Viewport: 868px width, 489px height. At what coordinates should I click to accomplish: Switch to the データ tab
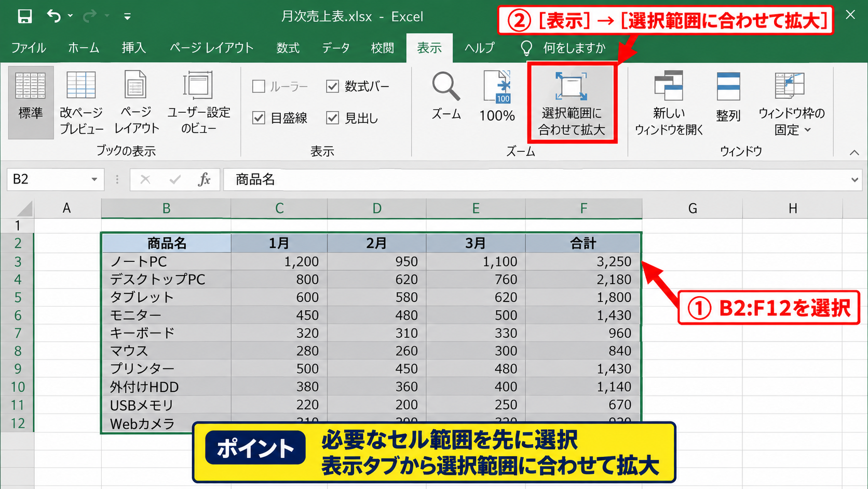pos(335,48)
